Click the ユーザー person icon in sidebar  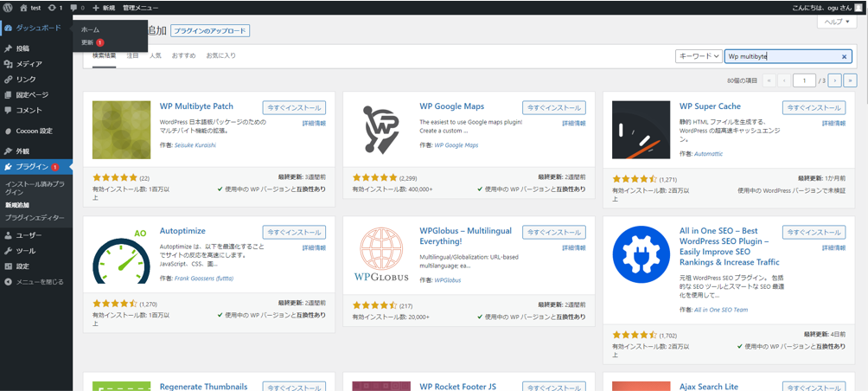(x=8, y=235)
